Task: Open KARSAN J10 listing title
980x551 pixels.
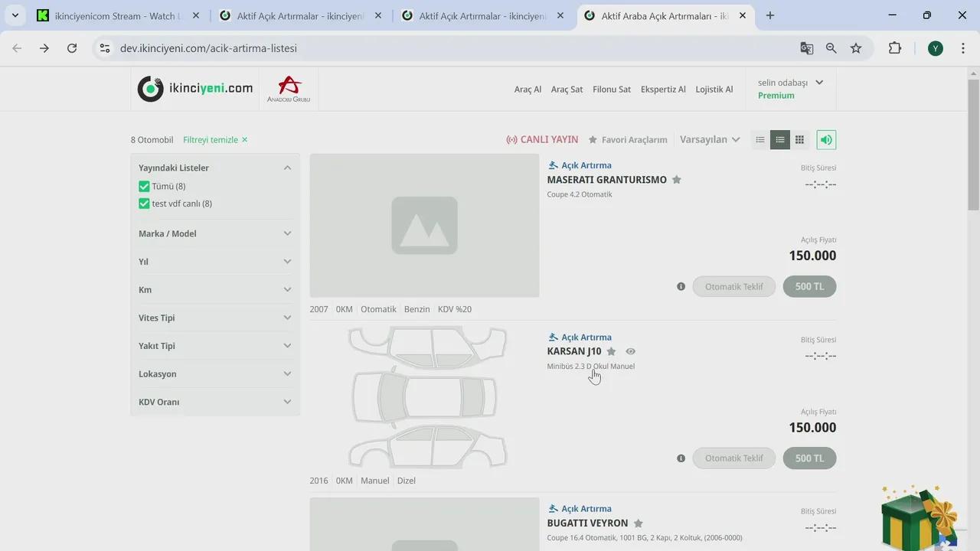Action: [574, 351]
